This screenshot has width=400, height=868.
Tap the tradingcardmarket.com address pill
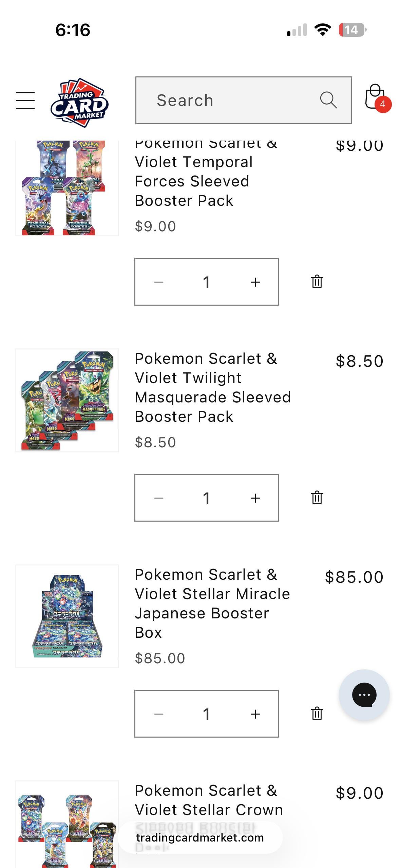click(200, 838)
